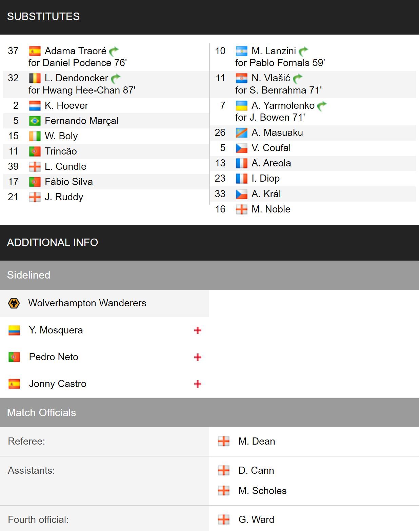Open Adama Traoré player page
Viewport: 420px width, 531px height.
coord(76,51)
